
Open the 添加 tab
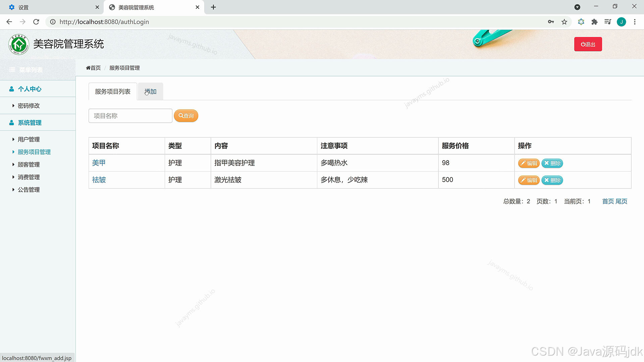(150, 92)
